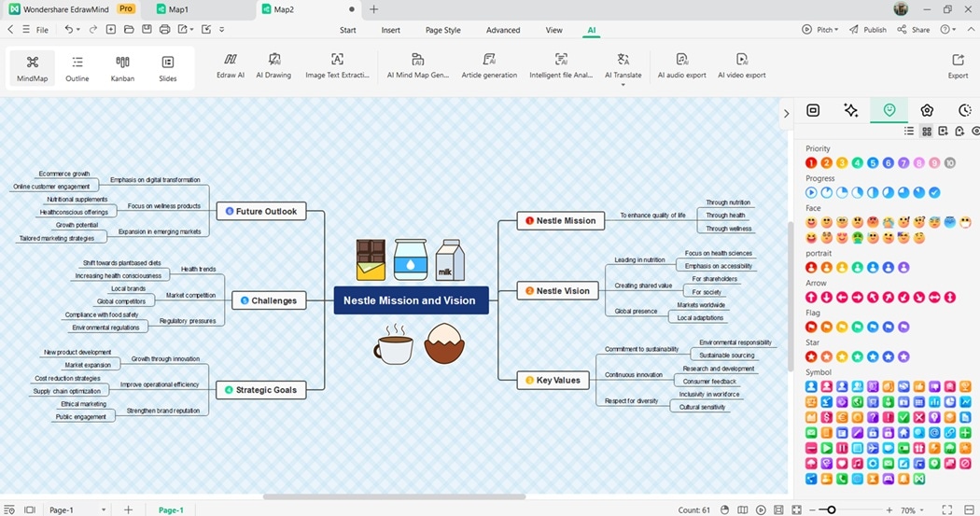Open the clipart flower panel tab
Image resolution: width=980 pixels, height=516 pixels.
click(927, 110)
